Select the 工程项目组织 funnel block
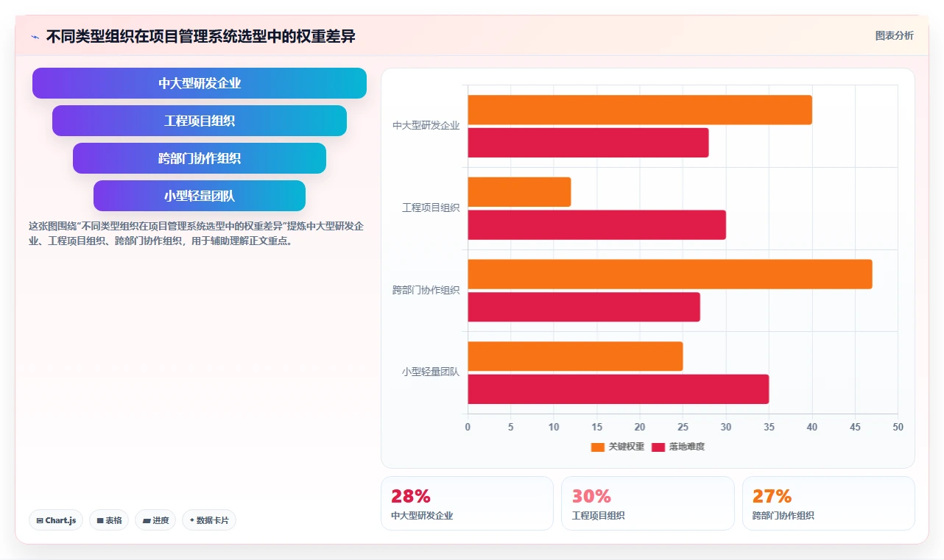Image resolution: width=944 pixels, height=560 pixels. coord(200,121)
